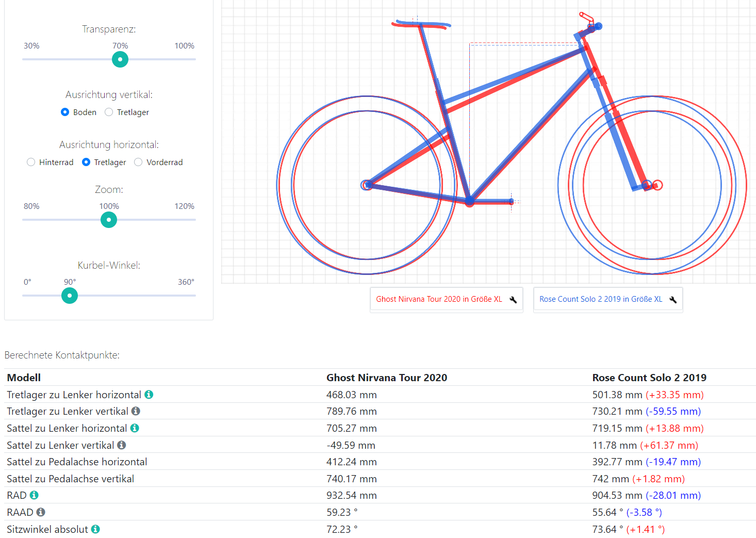Click value 742 mm (+1.82 mm)

(x=638, y=479)
